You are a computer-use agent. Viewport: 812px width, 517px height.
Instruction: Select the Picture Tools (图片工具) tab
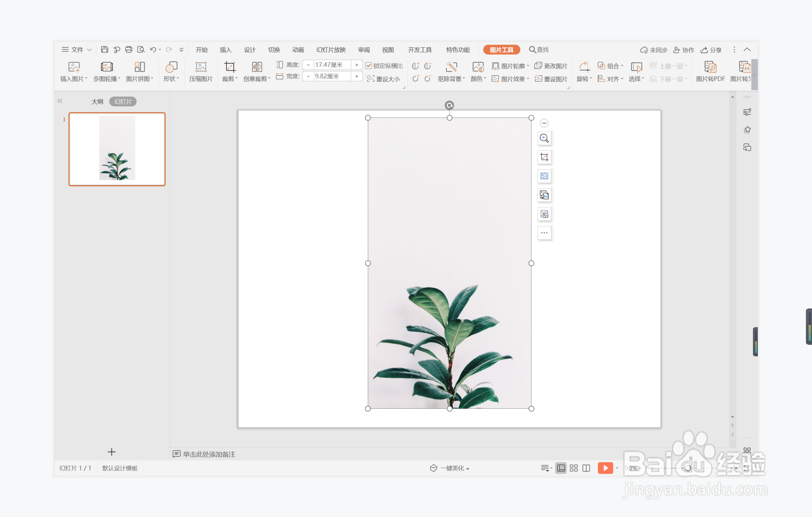click(x=501, y=50)
